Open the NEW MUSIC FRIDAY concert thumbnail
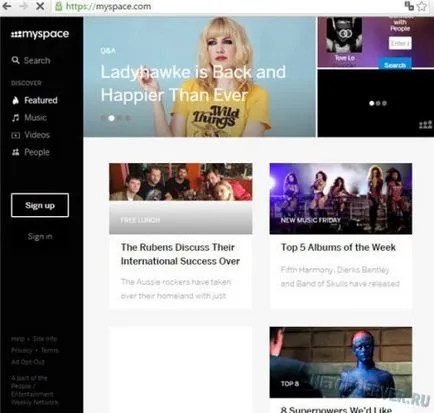Viewport: 434px width, 413px height. pos(341,199)
